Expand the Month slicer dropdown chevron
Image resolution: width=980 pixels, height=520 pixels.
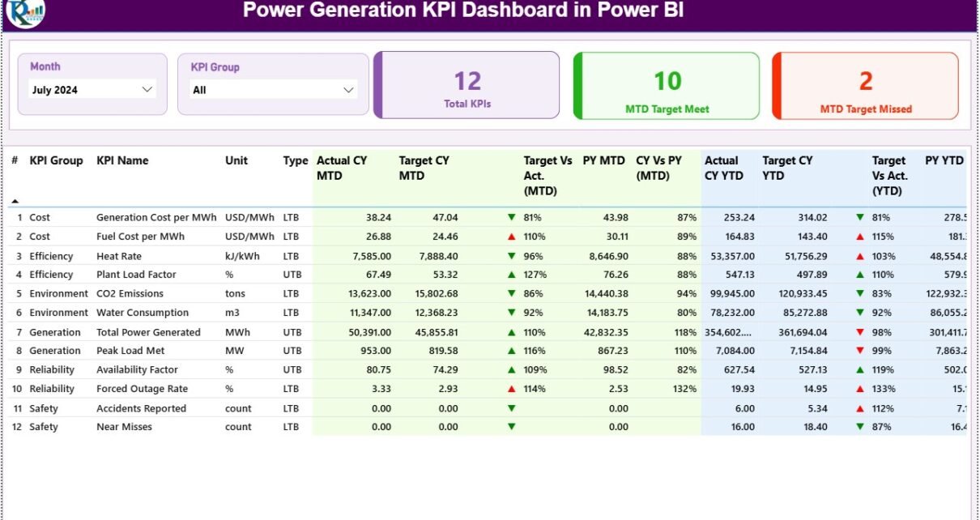[147, 90]
